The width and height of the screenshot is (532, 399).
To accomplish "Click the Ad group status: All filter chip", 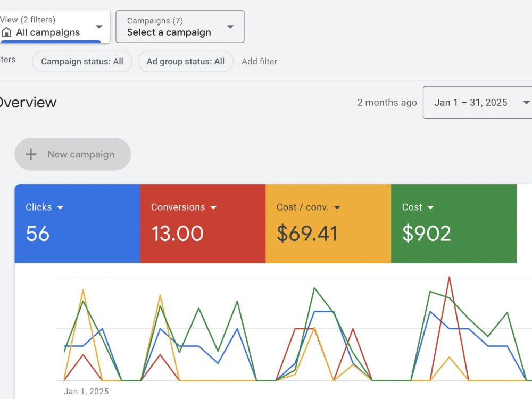I will click(x=186, y=61).
